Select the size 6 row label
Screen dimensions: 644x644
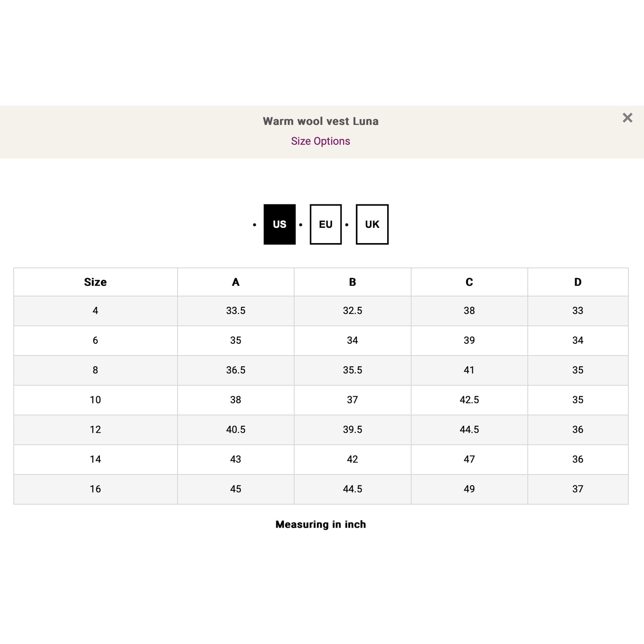coord(95,341)
